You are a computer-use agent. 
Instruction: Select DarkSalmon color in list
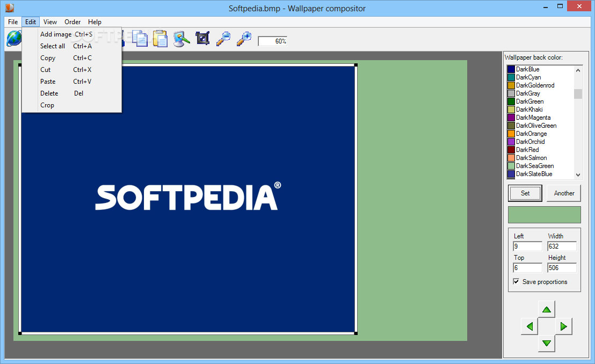point(540,158)
